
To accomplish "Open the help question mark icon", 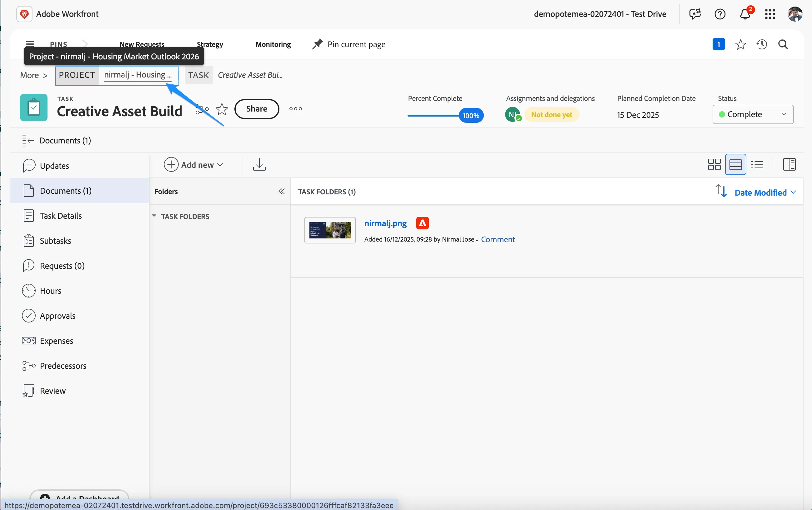I will pos(720,14).
